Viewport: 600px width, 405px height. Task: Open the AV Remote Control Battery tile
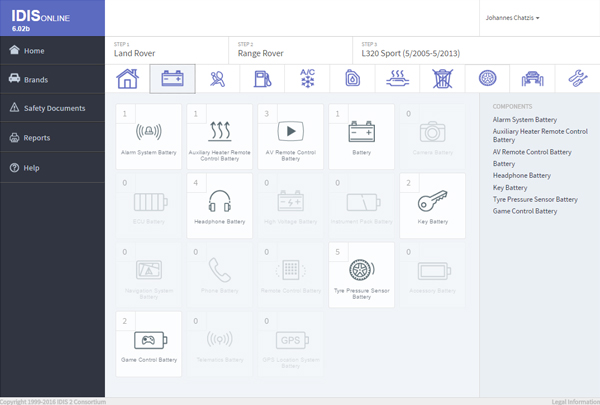click(290, 137)
